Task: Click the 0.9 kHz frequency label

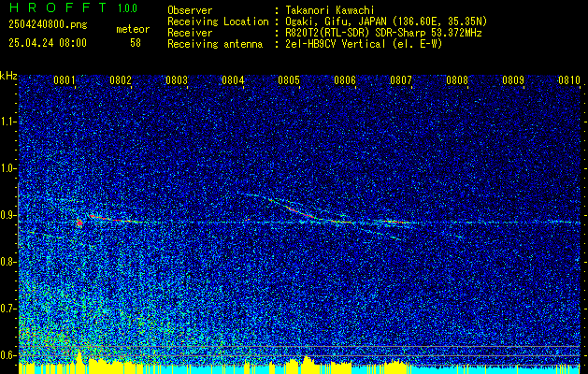Action: 8,215
